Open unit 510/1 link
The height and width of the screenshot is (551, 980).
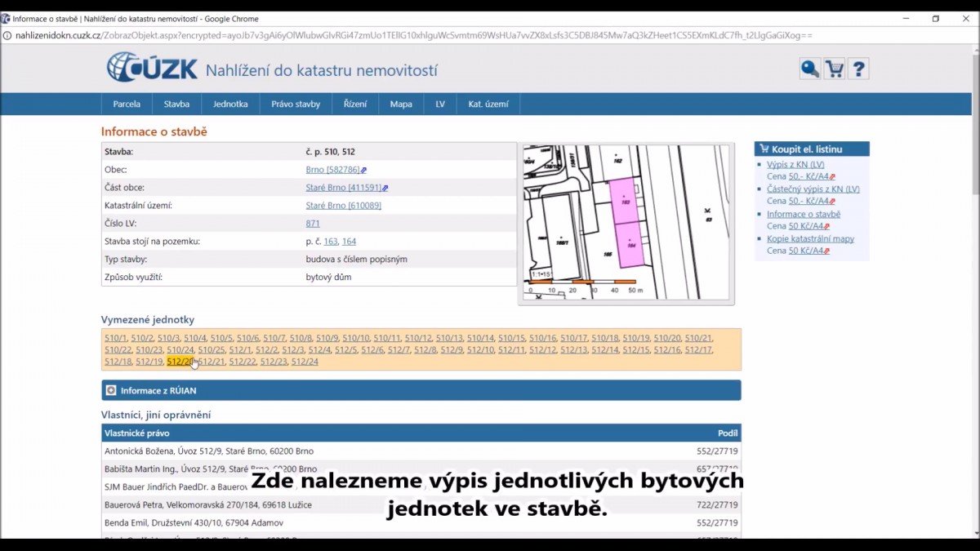coord(116,338)
